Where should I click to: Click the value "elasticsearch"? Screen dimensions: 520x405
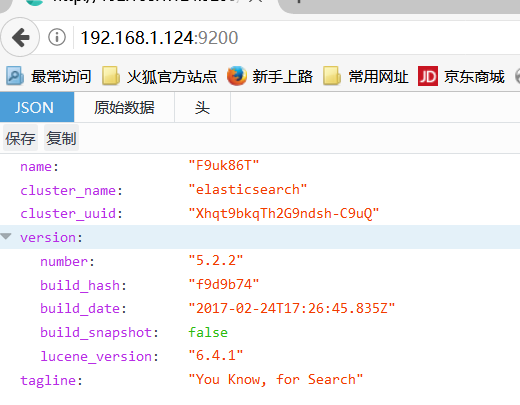(x=248, y=189)
